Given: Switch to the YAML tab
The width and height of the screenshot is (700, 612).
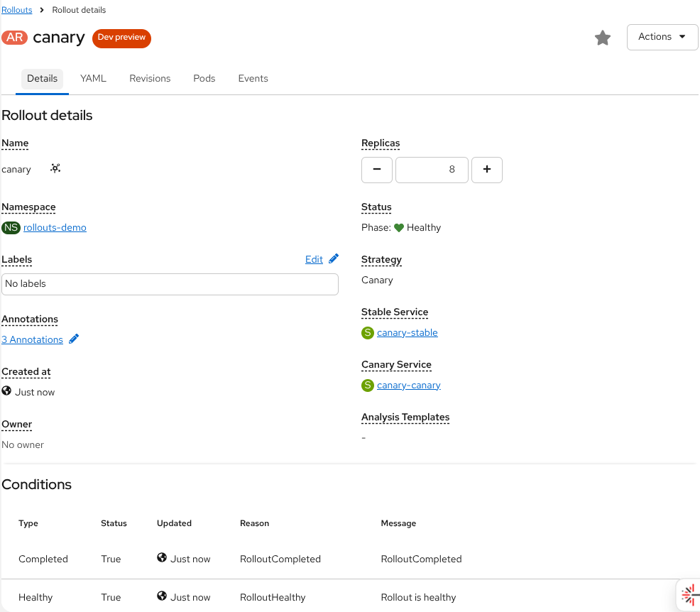Looking at the screenshot, I should click(x=93, y=79).
